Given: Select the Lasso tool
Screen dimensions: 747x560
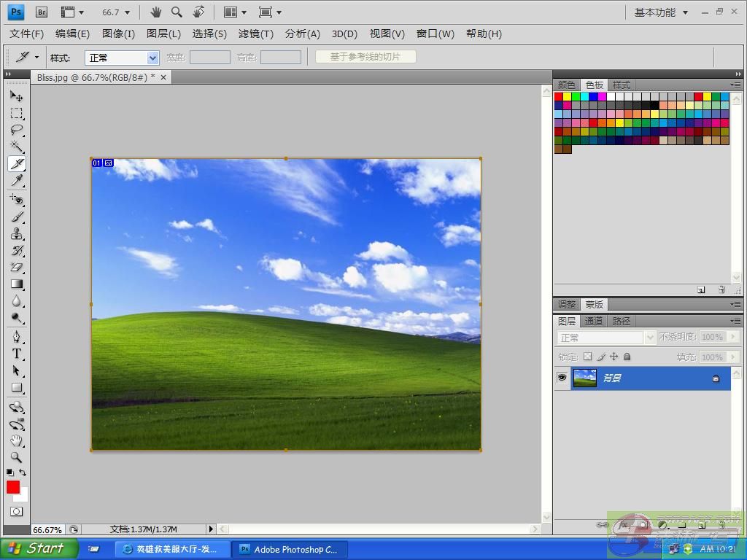Looking at the screenshot, I should (17, 130).
